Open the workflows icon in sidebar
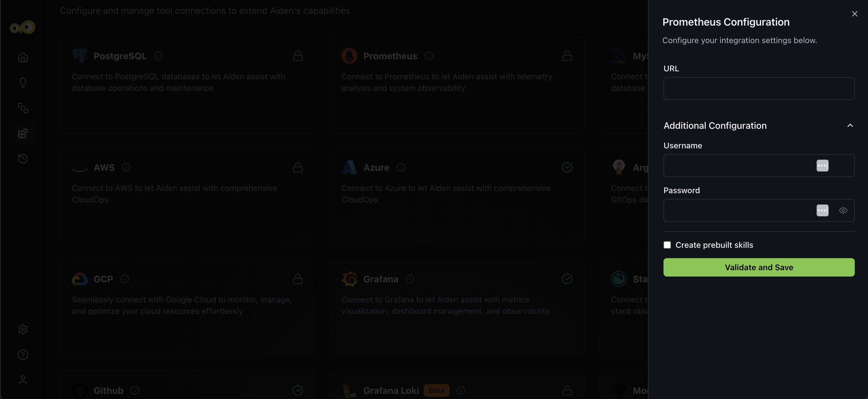This screenshot has height=399, width=868. (23, 108)
